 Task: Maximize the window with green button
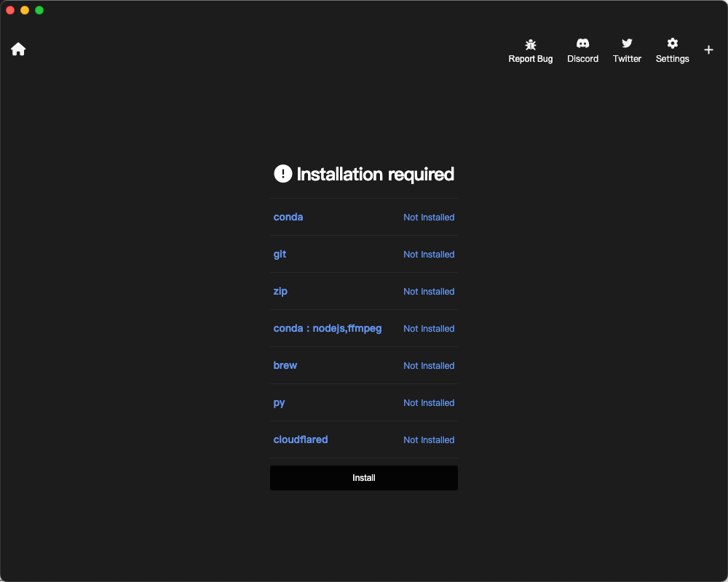39,10
